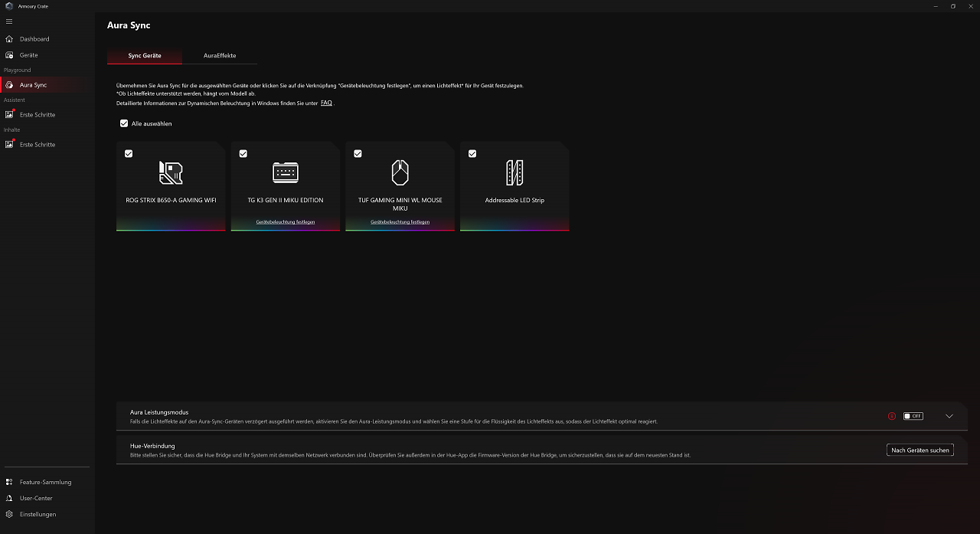Toggle the Aura Leistungsmodus switch on
The height and width of the screenshot is (534, 980).
(x=913, y=416)
